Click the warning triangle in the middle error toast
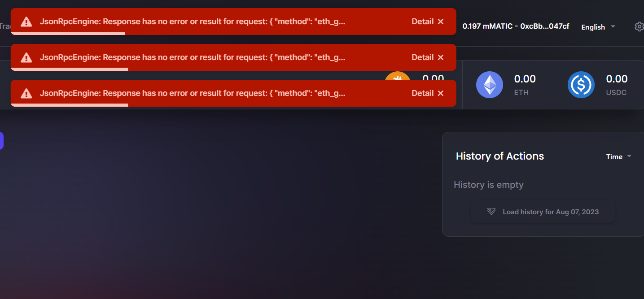644x299 pixels. tap(26, 57)
